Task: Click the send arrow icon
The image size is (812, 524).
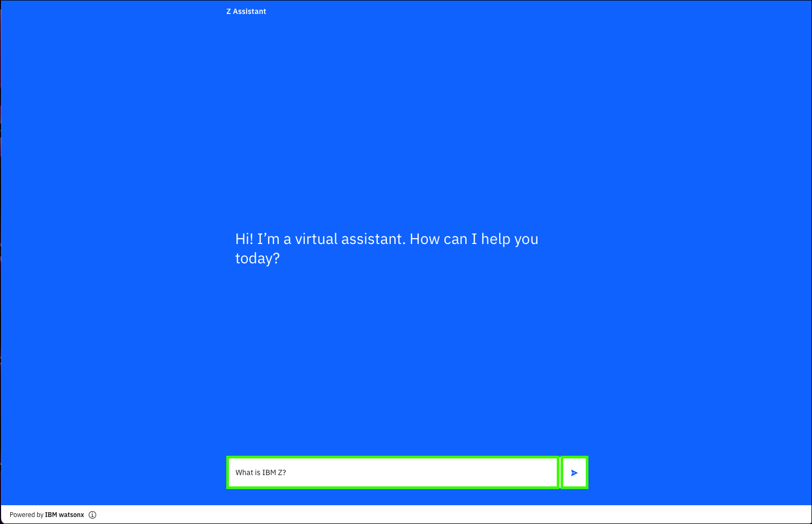Action: [574, 473]
